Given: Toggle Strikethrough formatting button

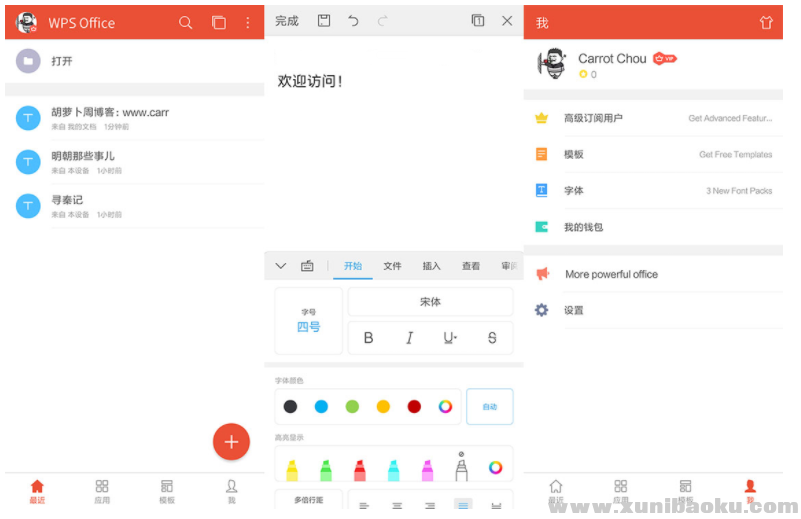Looking at the screenshot, I should point(492,338).
